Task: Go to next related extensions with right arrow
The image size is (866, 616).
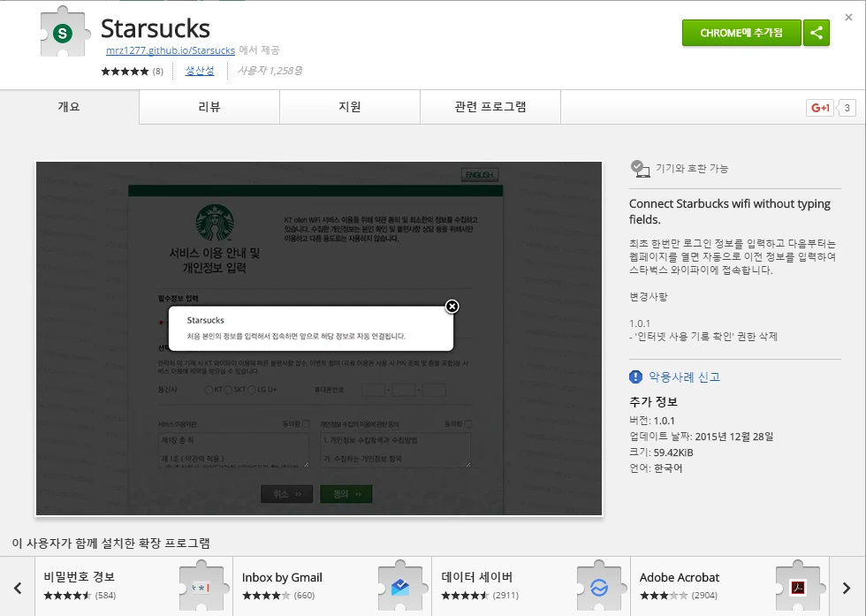Action: pyautogui.click(x=847, y=588)
